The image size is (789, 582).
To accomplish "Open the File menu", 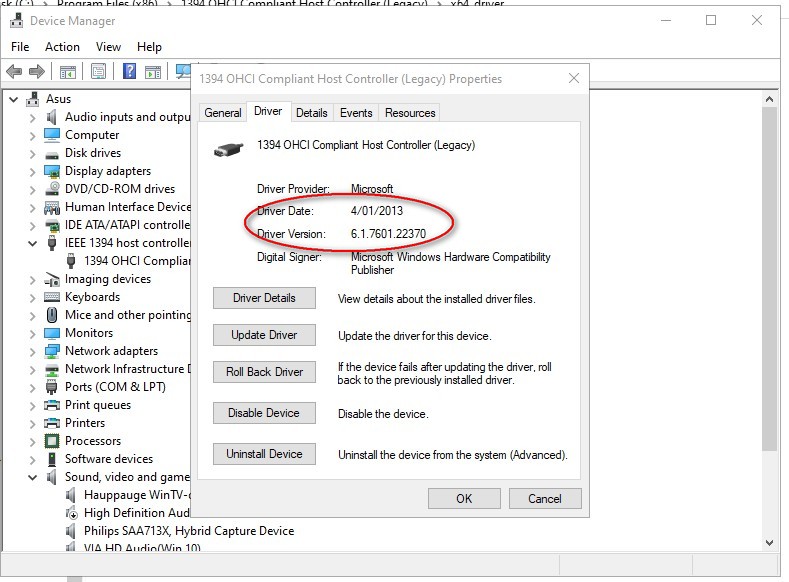I will click(x=20, y=47).
